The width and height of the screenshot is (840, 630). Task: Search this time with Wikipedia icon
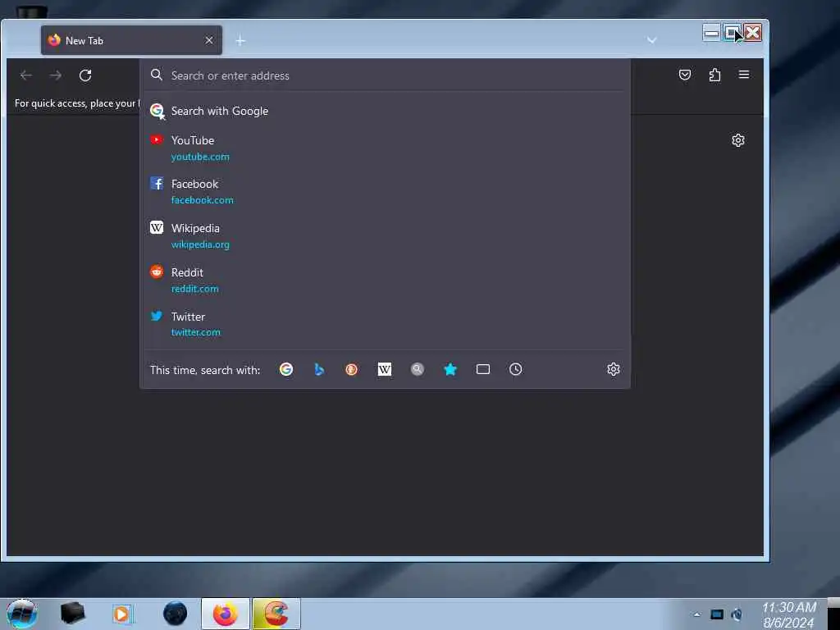(385, 369)
